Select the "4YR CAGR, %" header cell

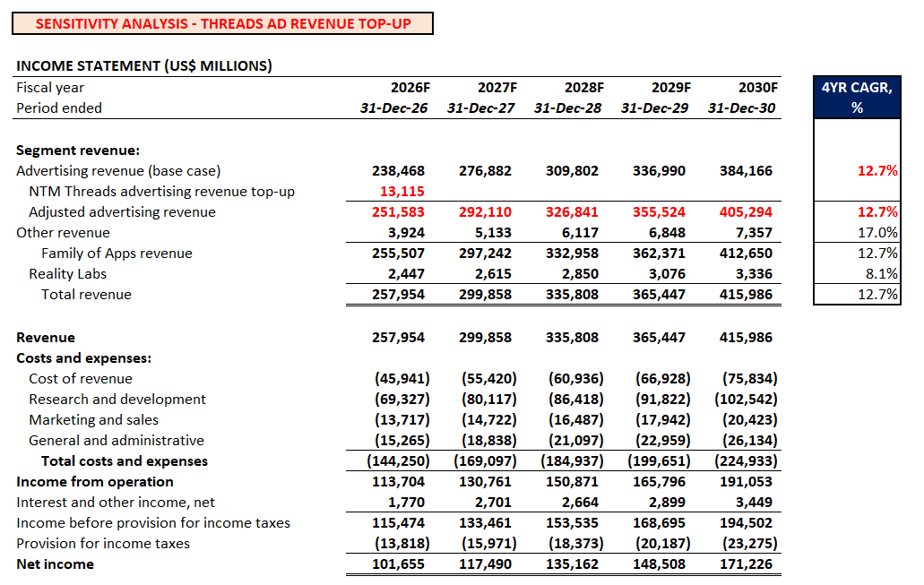click(857, 98)
